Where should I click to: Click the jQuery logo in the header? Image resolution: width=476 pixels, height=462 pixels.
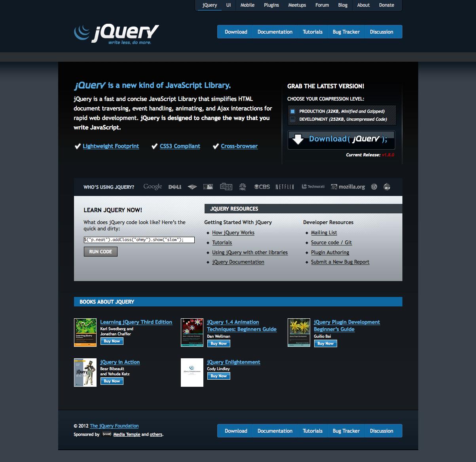(x=116, y=33)
